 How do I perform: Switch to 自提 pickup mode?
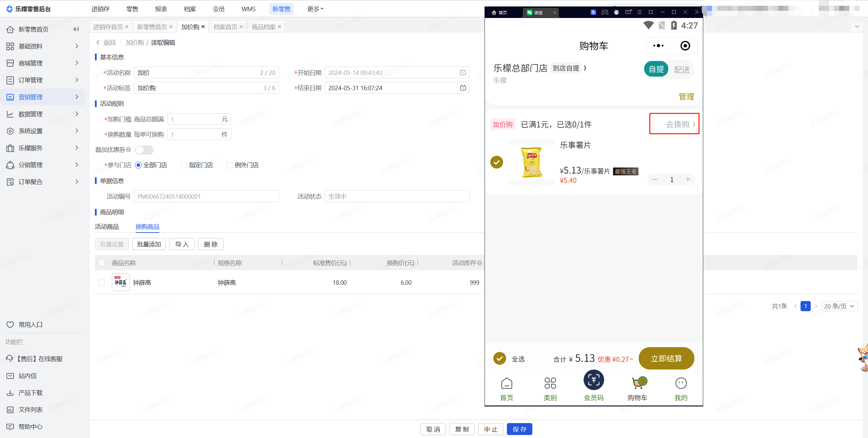point(656,69)
